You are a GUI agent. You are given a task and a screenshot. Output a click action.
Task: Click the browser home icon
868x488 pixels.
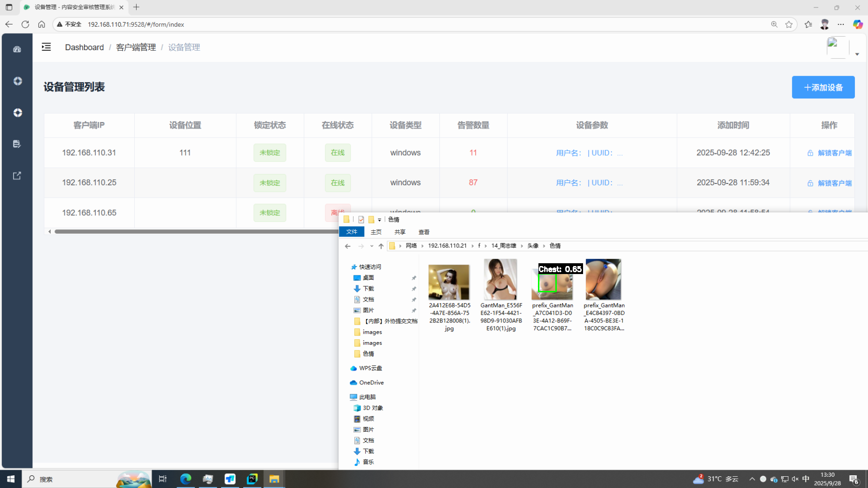tap(42, 24)
